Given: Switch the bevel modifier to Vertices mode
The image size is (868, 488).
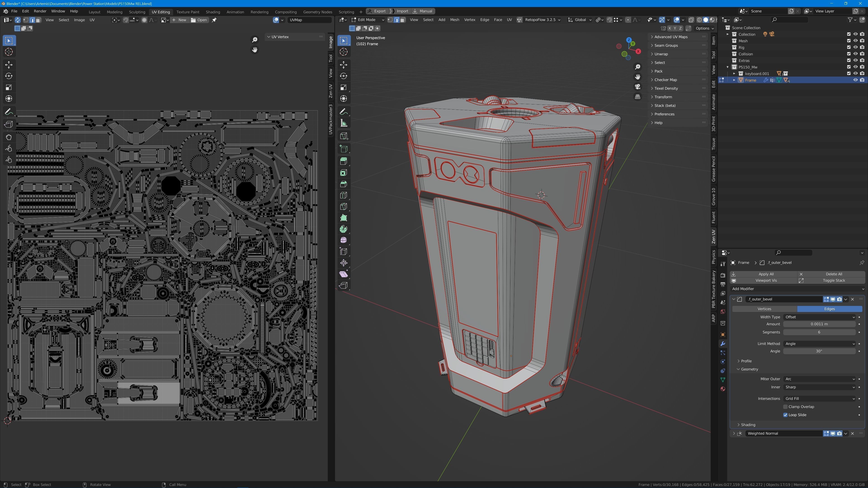Looking at the screenshot, I should coord(764,309).
